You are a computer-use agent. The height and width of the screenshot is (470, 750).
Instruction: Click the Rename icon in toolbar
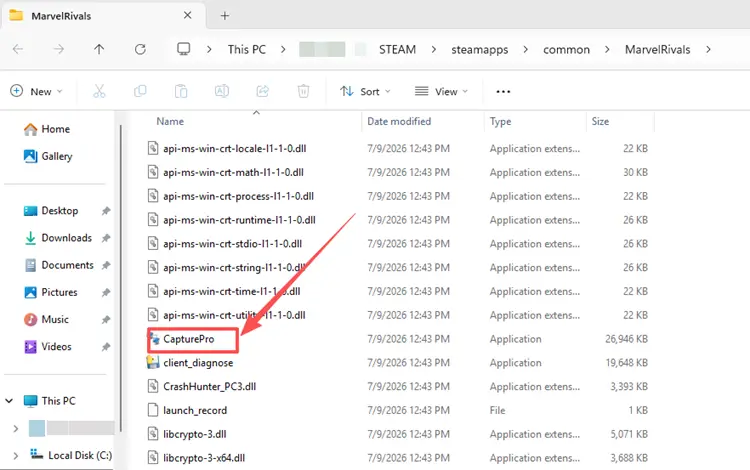coord(222,91)
